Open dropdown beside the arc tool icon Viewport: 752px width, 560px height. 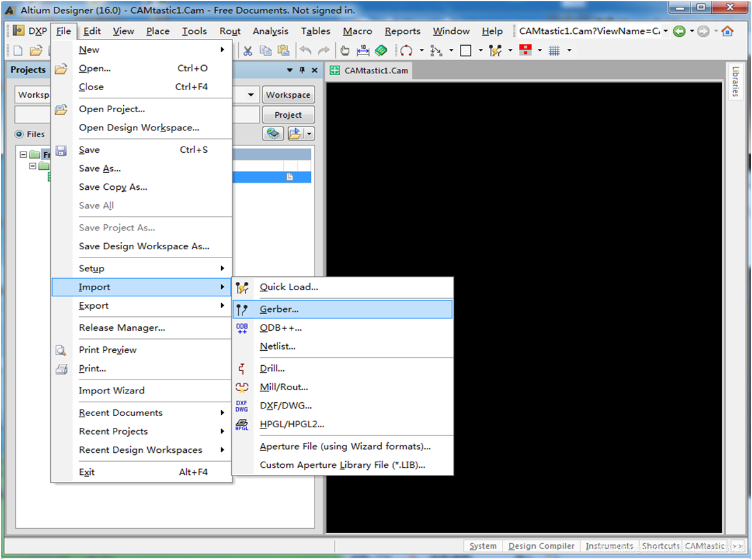click(x=421, y=51)
